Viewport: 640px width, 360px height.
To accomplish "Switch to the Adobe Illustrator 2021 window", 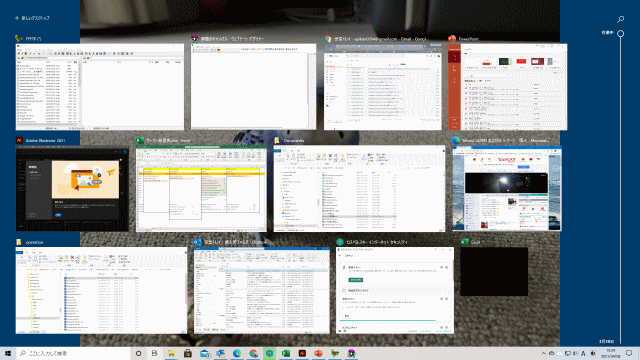I will (72, 189).
